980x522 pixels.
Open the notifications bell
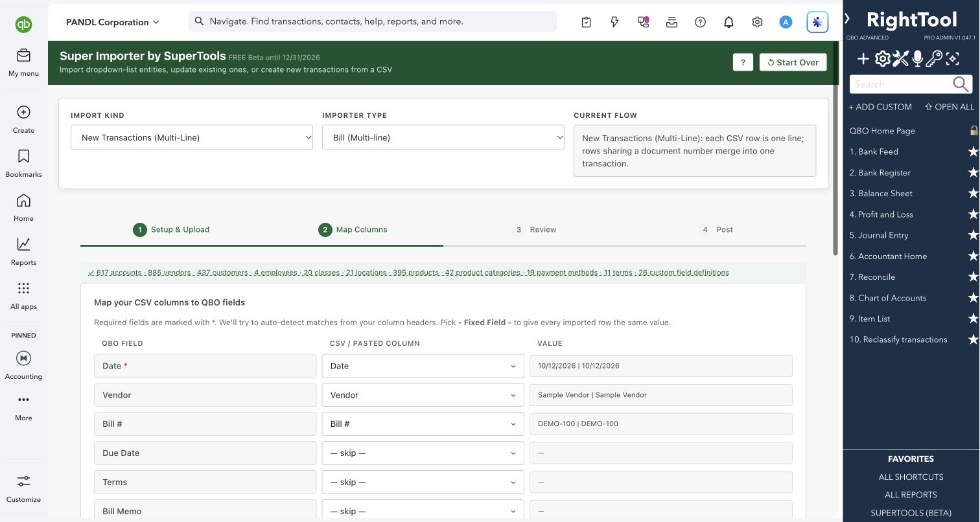point(729,22)
